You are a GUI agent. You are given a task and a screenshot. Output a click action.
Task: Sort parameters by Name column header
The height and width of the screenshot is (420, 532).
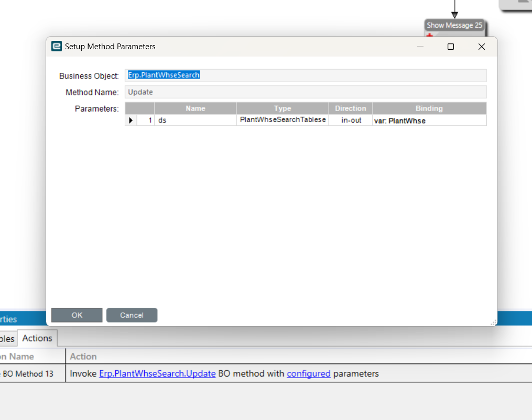coord(196,108)
